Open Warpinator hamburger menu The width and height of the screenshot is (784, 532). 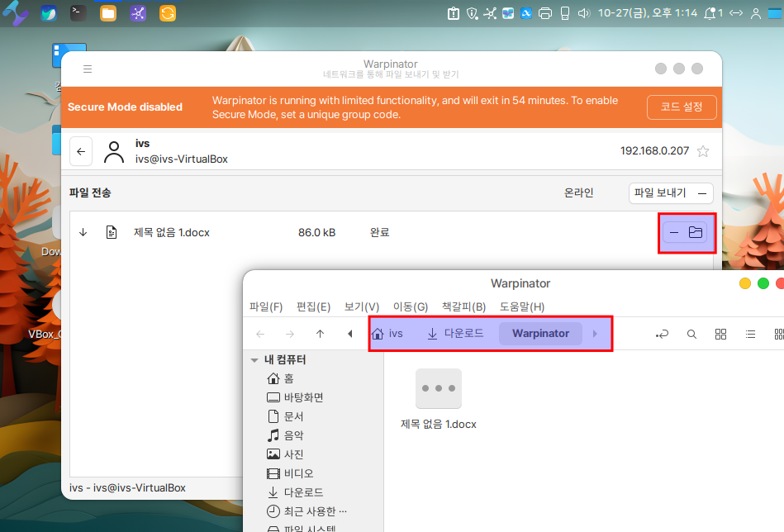click(88, 69)
